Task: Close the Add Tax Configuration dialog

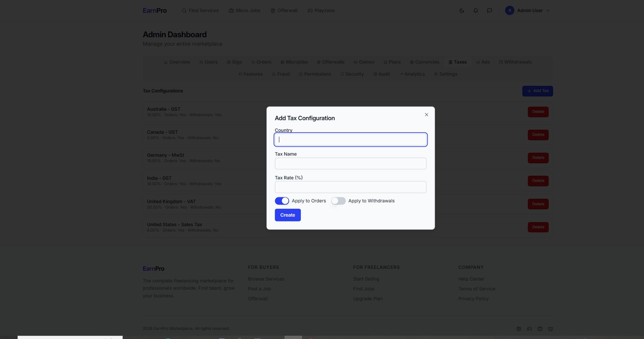Action: click(x=426, y=115)
